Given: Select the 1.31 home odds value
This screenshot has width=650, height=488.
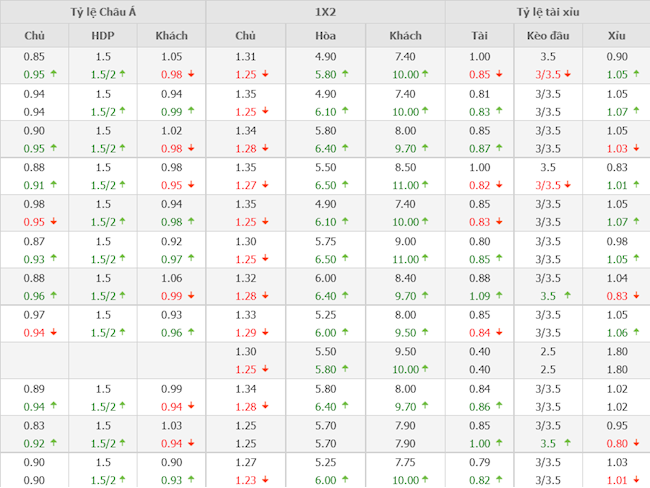Looking at the screenshot, I should coord(245,57).
